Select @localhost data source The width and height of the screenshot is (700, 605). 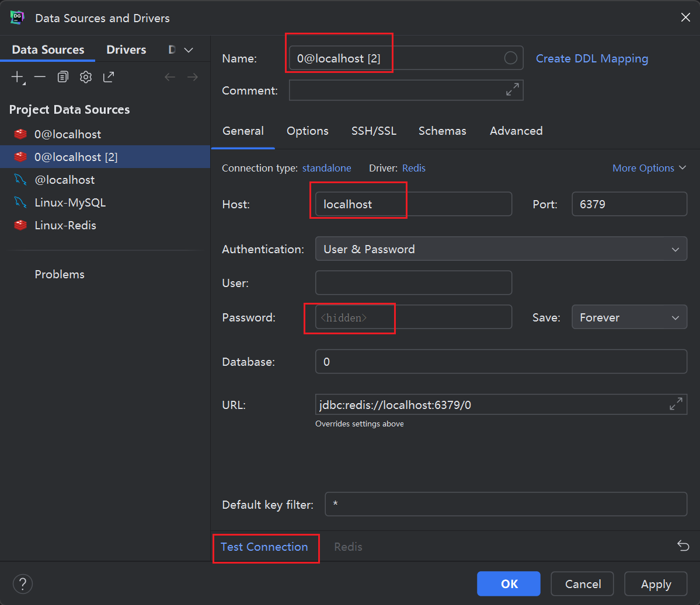point(105,179)
